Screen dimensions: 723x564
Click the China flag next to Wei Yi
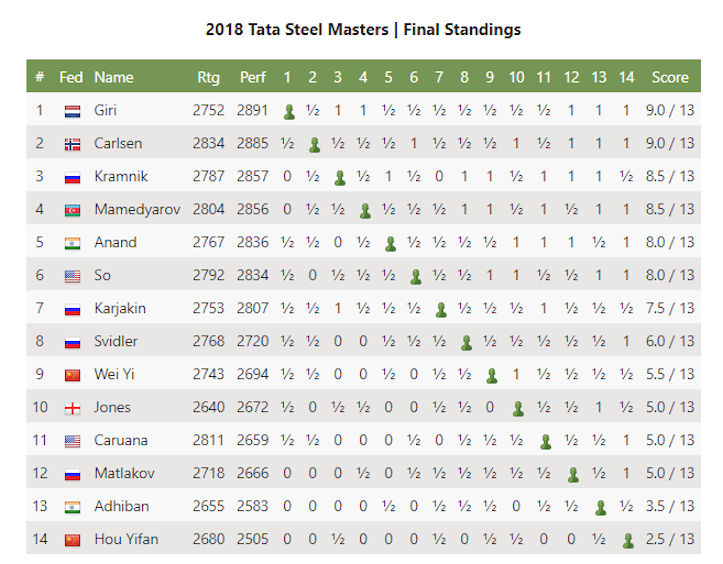[x=72, y=375]
